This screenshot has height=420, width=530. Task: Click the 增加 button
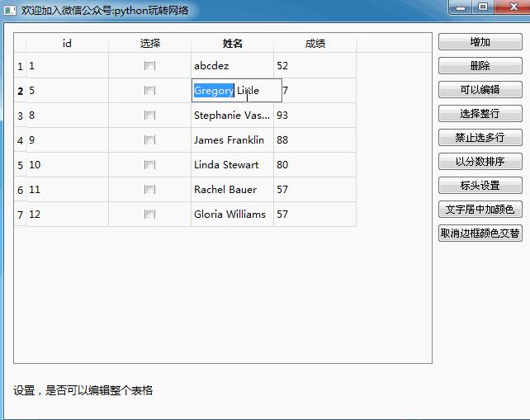[480, 42]
